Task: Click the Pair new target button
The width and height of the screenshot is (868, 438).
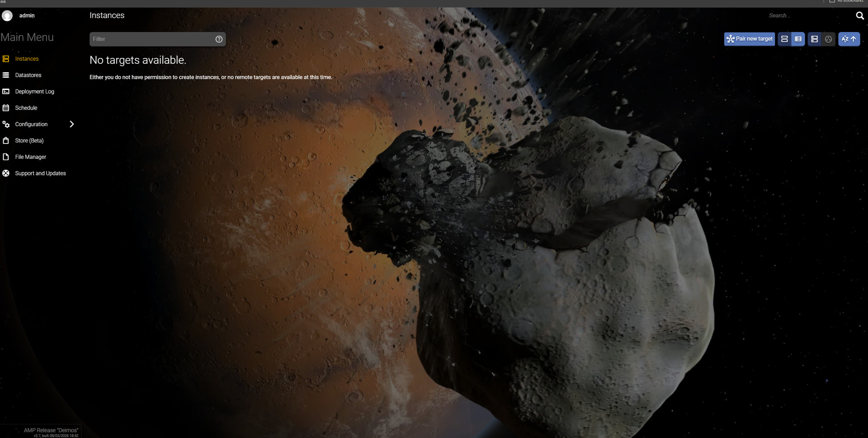Action: click(x=749, y=39)
